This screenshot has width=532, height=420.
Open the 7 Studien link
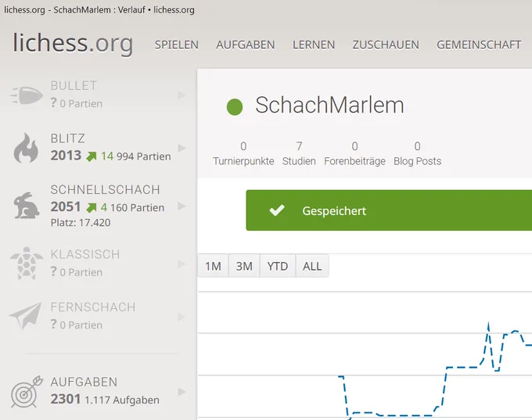(299, 153)
